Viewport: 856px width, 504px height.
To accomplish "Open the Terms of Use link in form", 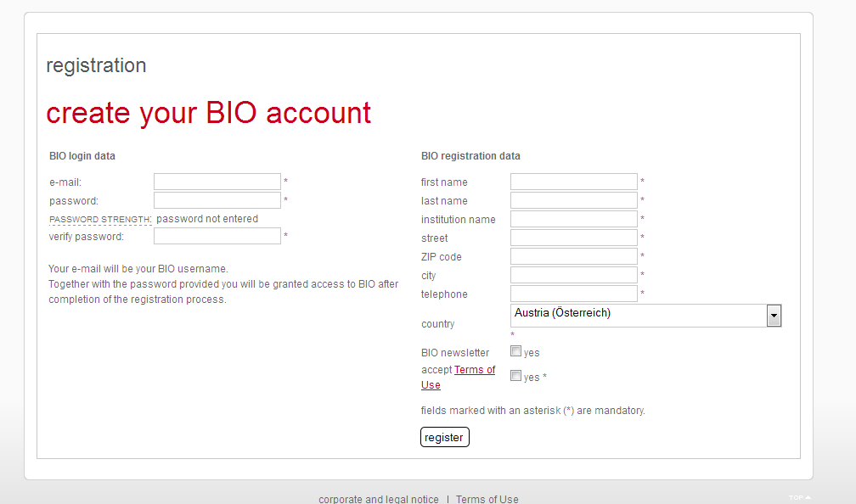I will click(474, 370).
